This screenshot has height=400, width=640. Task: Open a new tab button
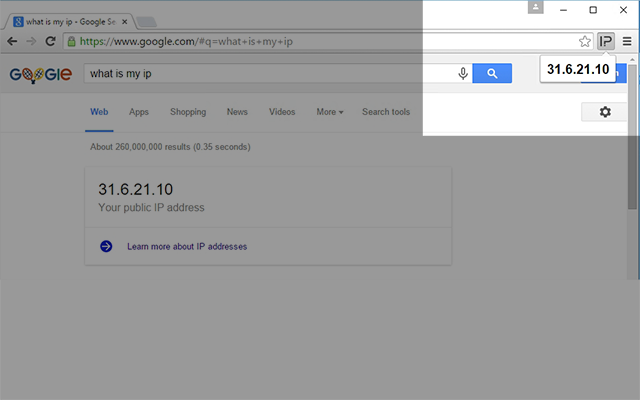147,22
